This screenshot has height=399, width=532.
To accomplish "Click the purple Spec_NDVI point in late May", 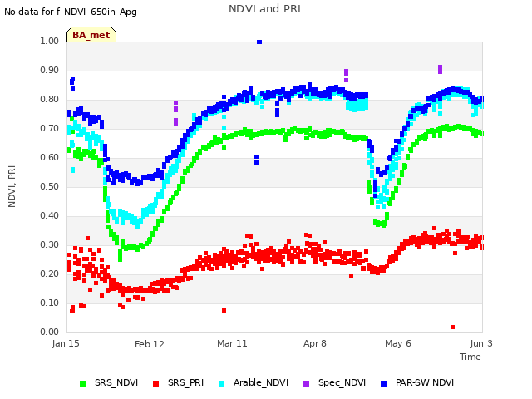I will point(440,69).
